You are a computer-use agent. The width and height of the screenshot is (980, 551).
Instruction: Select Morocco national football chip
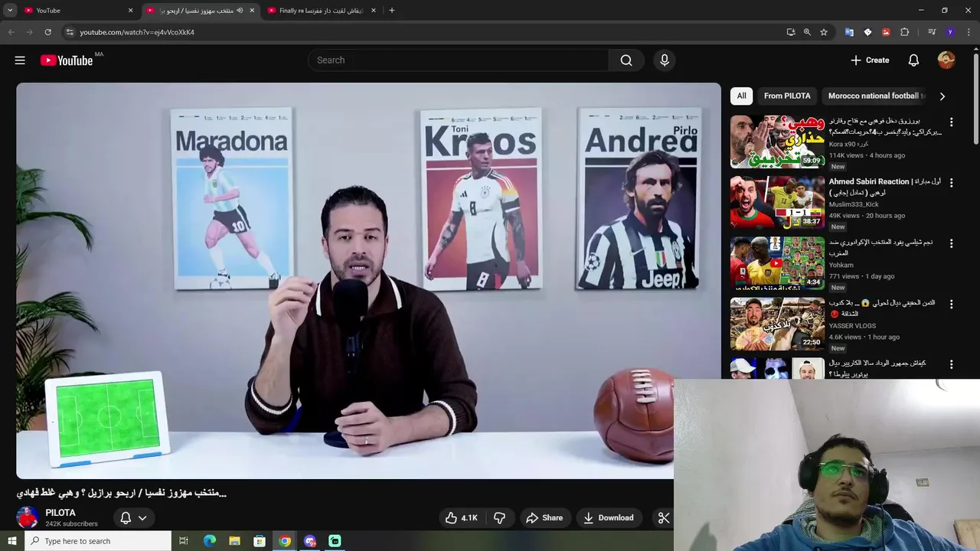pyautogui.click(x=876, y=96)
